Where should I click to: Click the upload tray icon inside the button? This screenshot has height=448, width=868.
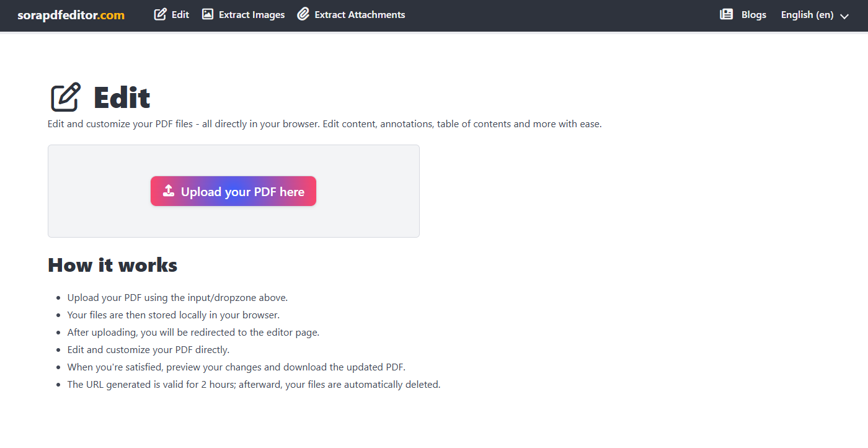coord(168,191)
